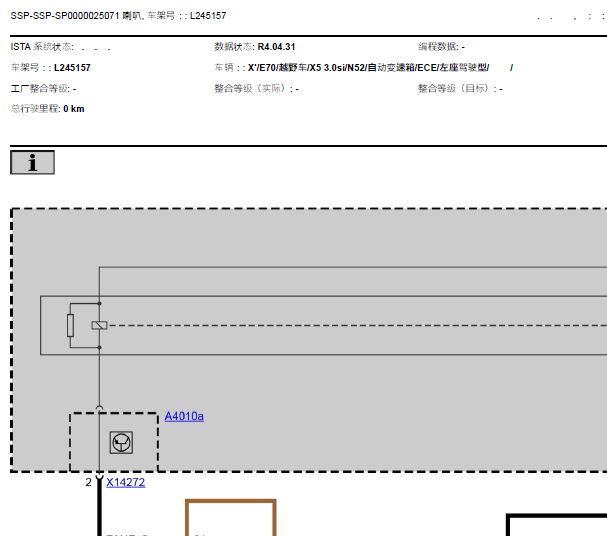Click the 工厂整合等级 label

40,89
